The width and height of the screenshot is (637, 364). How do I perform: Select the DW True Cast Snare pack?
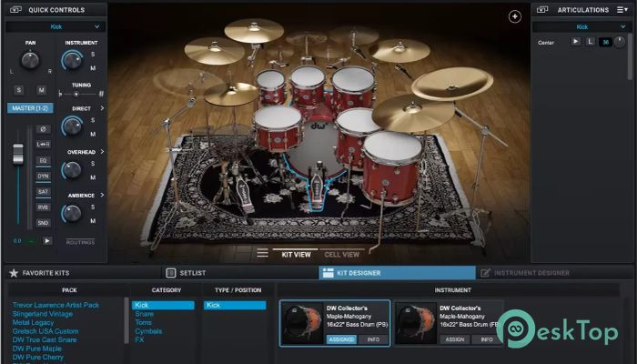tap(45, 339)
